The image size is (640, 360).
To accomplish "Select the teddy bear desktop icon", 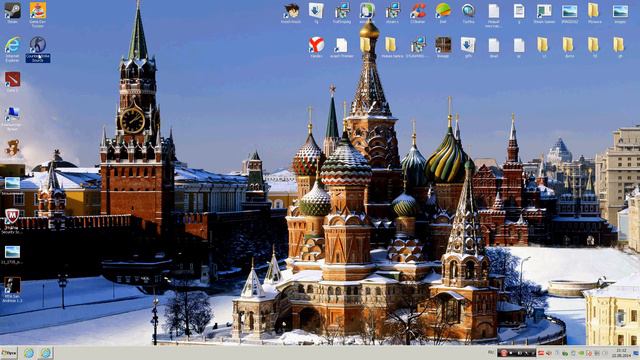I will (12, 149).
